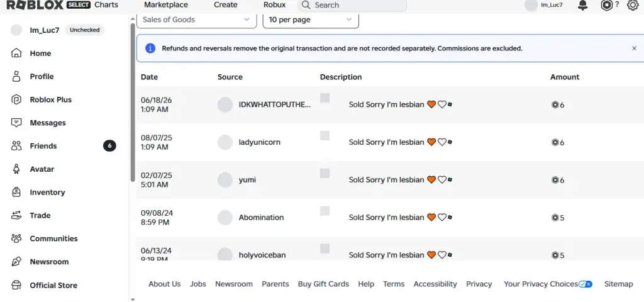
Task: Click the Amount column header
Action: (565, 77)
